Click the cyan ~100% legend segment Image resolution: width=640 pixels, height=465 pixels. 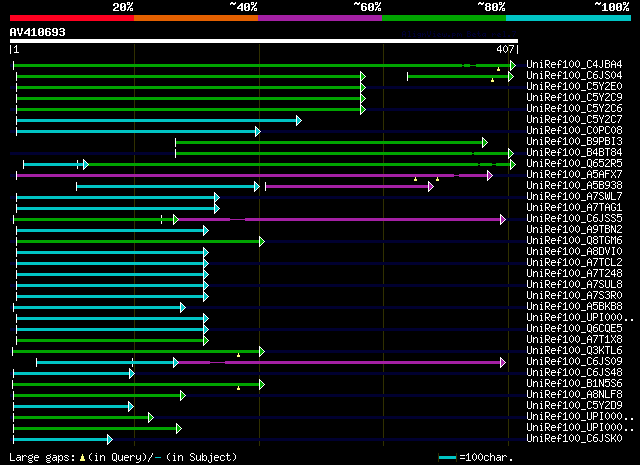click(x=569, y=18)
